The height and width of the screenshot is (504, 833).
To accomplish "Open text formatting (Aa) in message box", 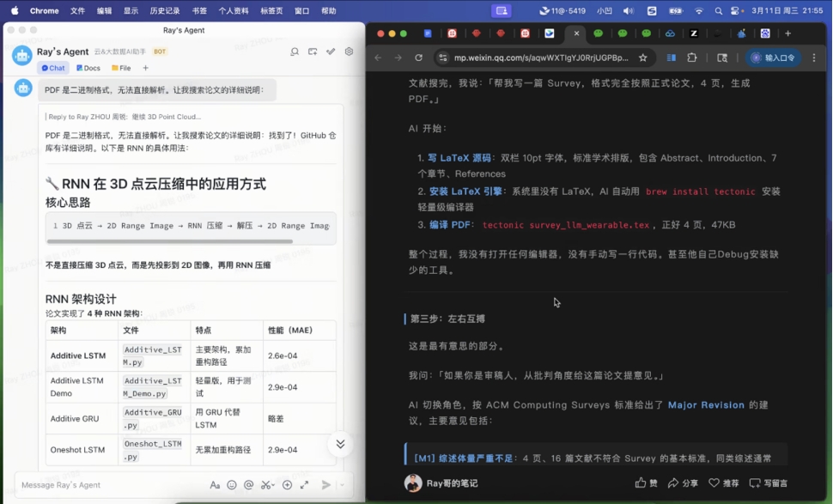I will pos(215,485).
